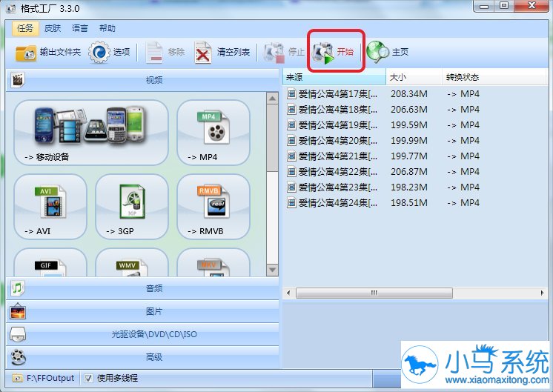Click the 格式工厂 title bar app icon
This screenshot has height=392, width=553.
pos(10,8)
